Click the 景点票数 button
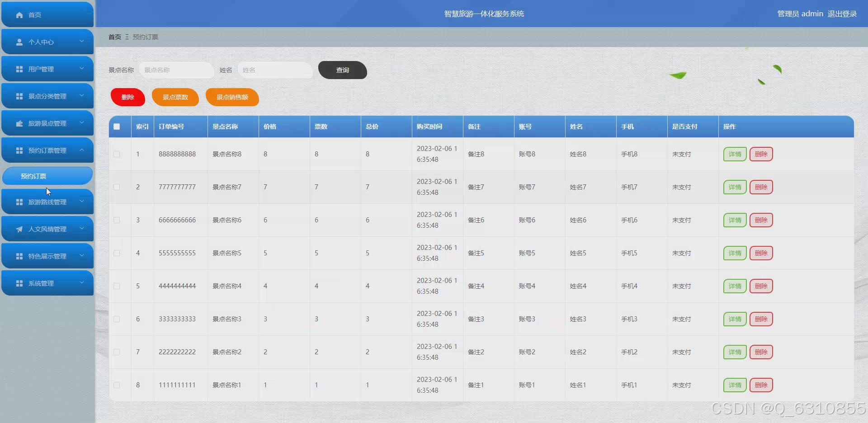868x423 pixels. 175,97
